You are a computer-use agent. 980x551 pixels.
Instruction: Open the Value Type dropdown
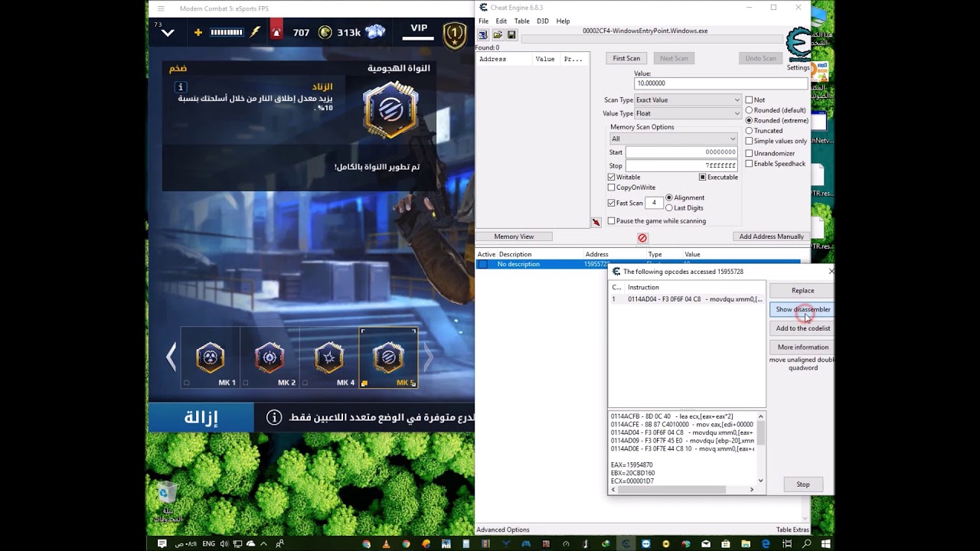(688, 113)
